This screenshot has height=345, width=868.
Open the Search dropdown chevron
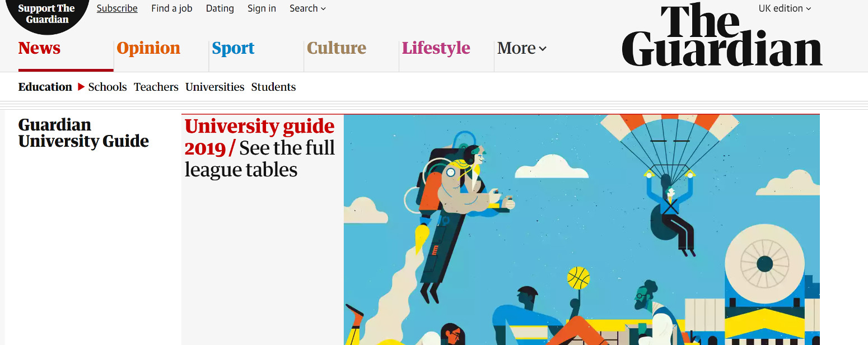(x=323, y=8)
